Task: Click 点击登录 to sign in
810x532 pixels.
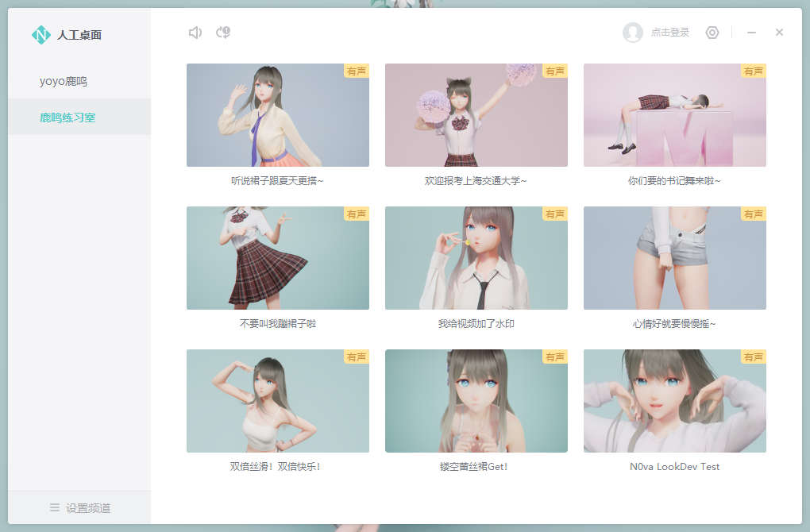Action: (669, 33)
